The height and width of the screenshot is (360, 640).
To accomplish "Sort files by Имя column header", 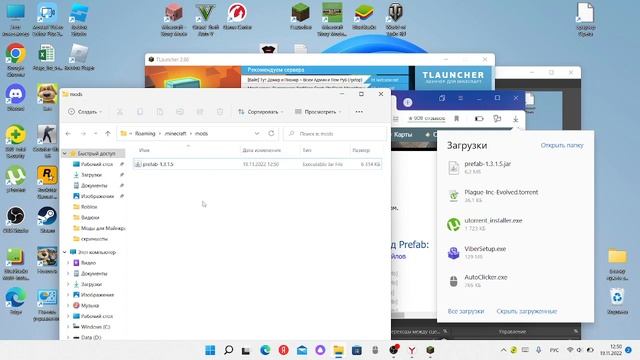I will tap(144, 150).
